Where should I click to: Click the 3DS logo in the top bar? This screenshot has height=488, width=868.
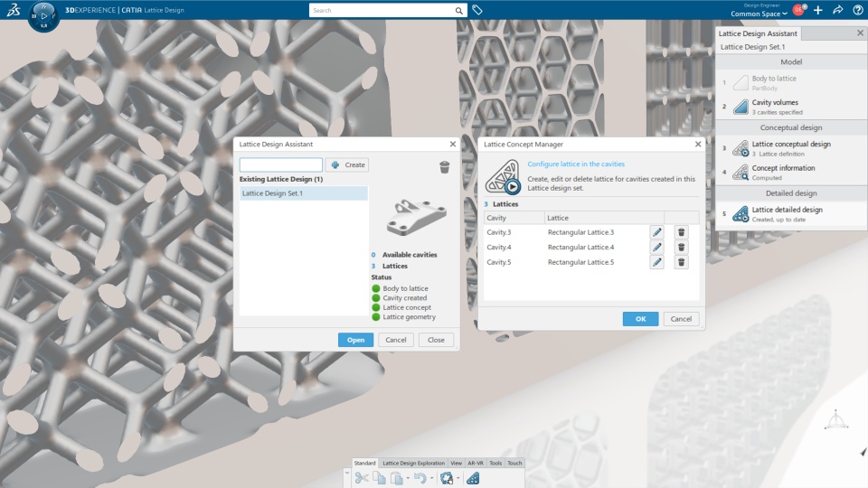point(14,9)
